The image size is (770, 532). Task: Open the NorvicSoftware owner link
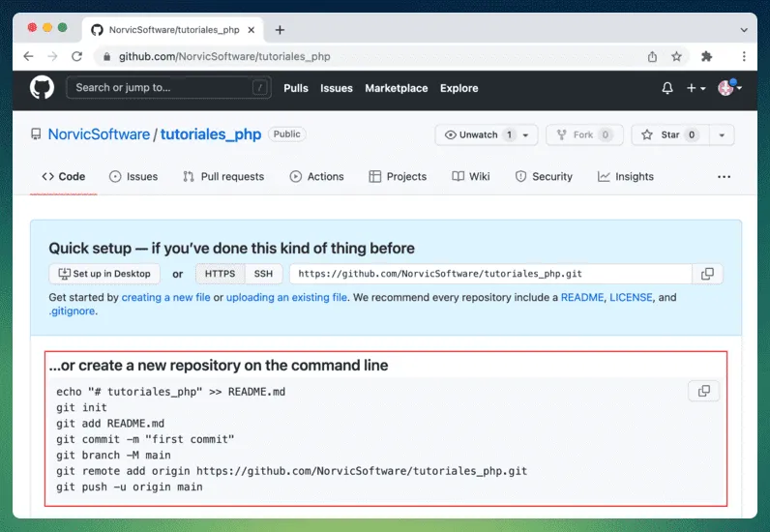pos(99,134)
